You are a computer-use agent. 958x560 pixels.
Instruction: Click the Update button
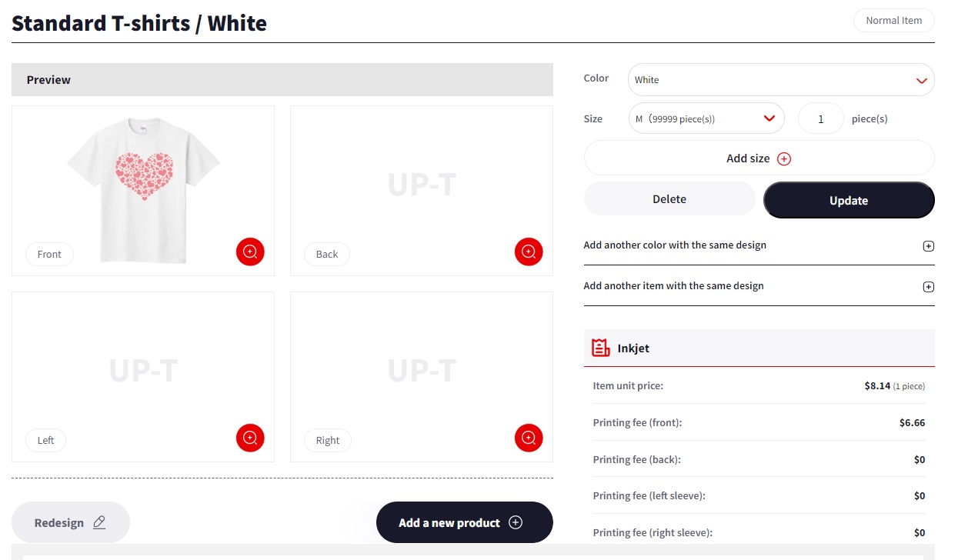tap(848, 201)
